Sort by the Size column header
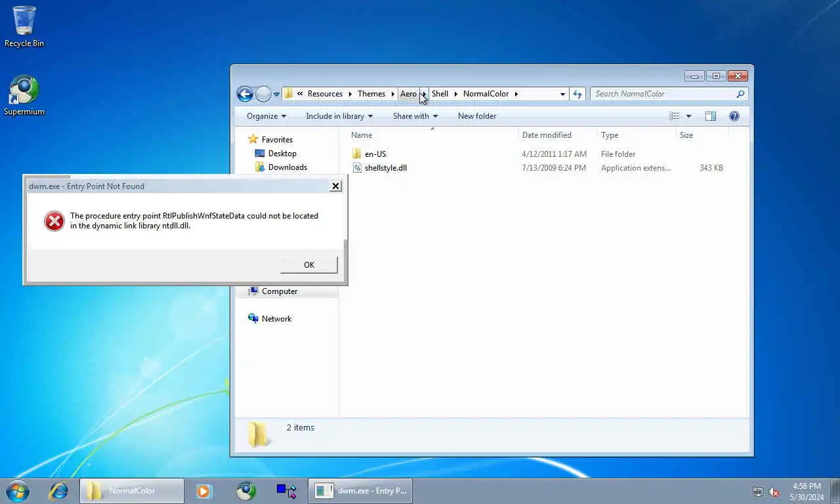The image size is (840, 504). pyautogui.click(x=702, y=135)
